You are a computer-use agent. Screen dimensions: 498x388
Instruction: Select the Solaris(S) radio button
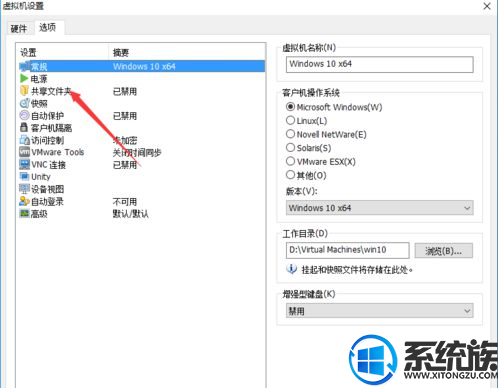point(290,148)
